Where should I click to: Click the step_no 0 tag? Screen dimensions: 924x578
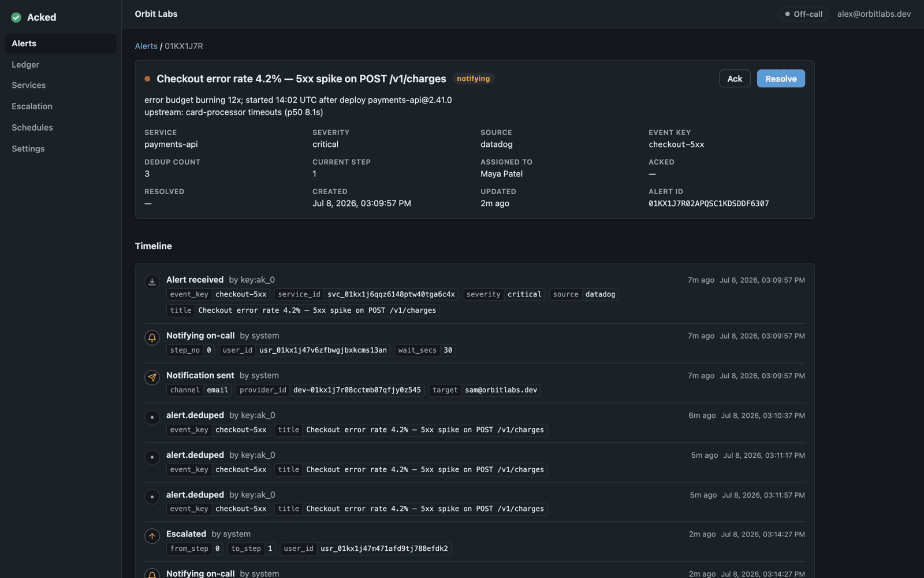pyautogui.click(x=191, y=350)
